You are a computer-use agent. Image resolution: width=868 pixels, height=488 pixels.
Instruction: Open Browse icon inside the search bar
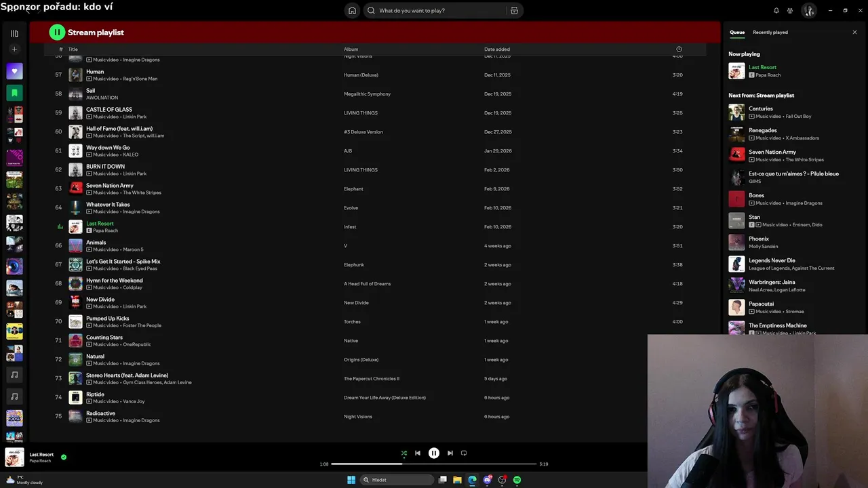[x=514, y=10]
